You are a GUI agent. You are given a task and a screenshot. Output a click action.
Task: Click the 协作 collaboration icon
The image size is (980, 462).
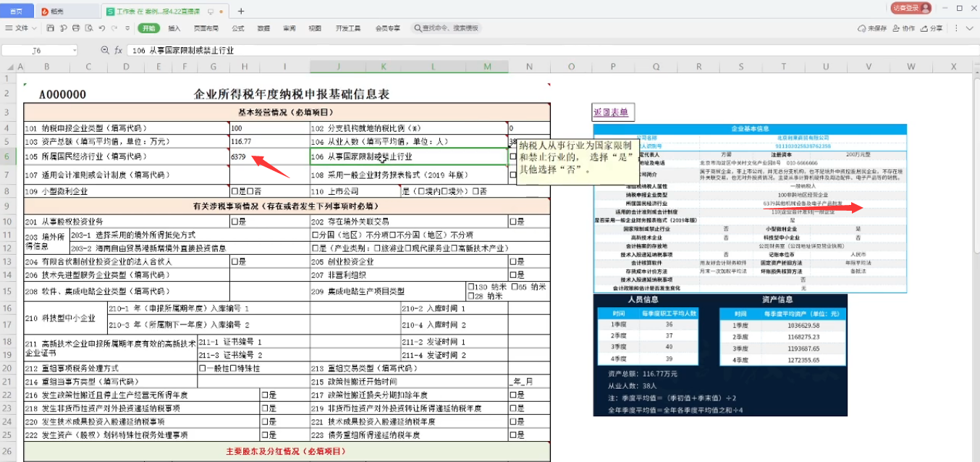(x=897, y=28)
